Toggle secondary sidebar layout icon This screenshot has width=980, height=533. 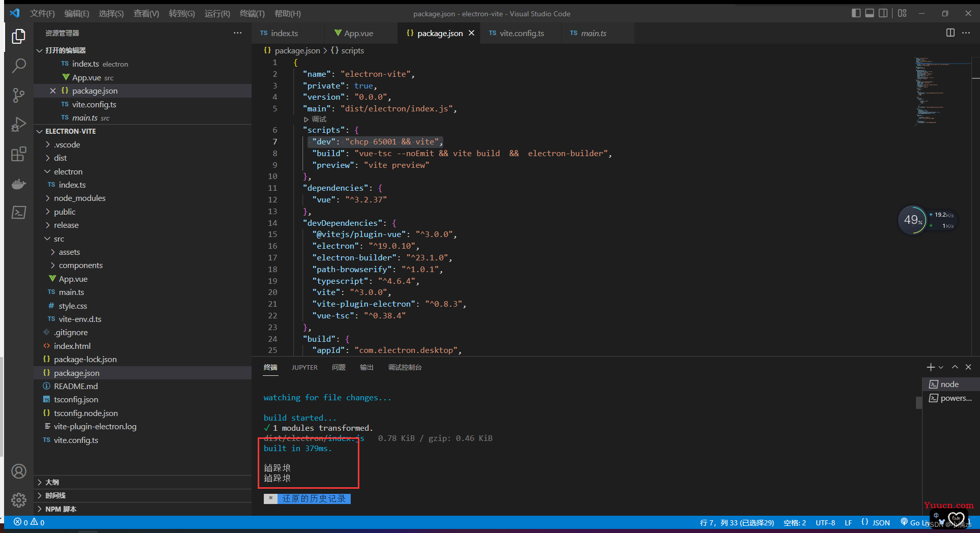point(883,13)
